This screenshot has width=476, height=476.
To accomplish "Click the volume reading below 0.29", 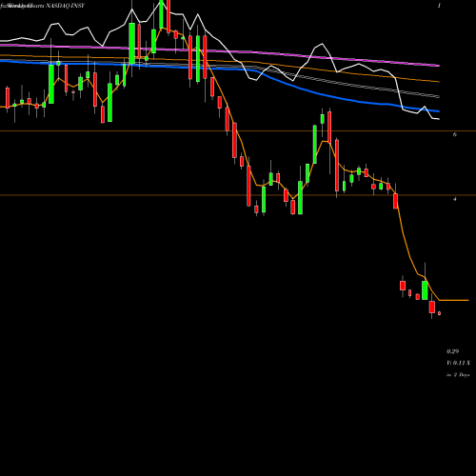I will [459, 363].
